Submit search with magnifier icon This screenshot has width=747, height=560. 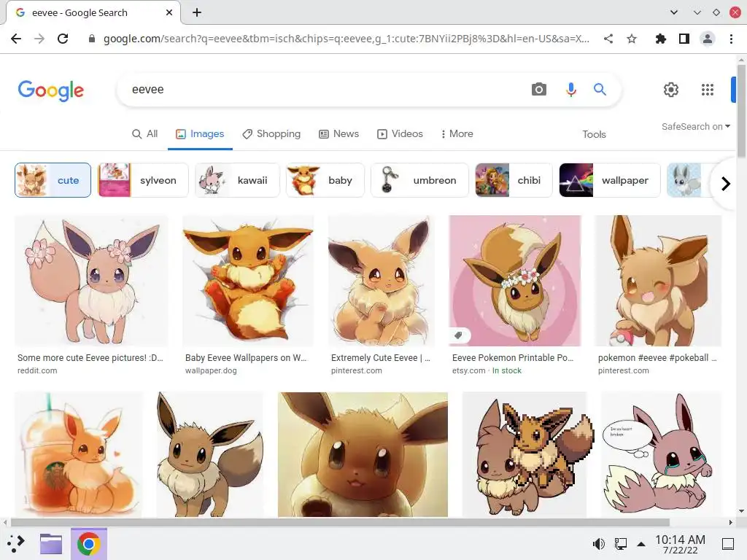coord(600,89)
